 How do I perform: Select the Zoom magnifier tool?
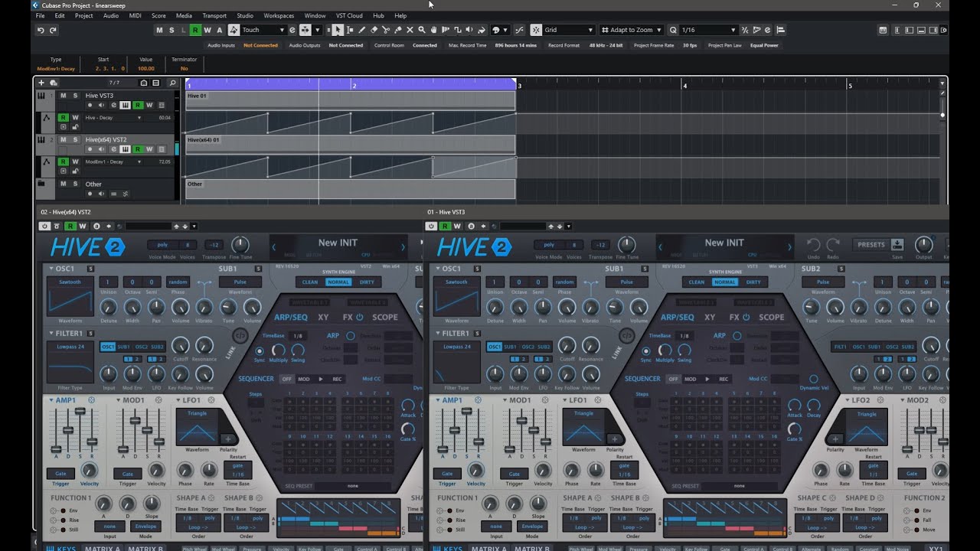pos(422,30)
